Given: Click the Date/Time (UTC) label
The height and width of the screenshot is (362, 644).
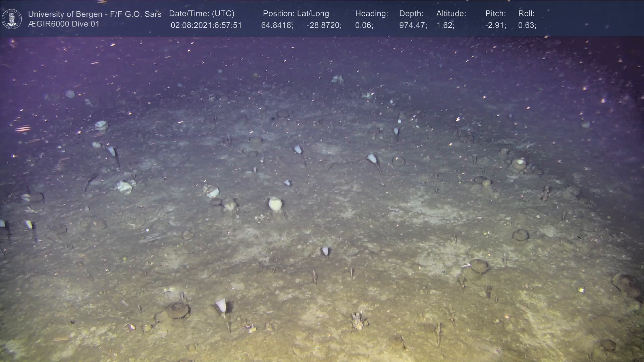Looking at the screenshot, I should [x=202, y=14].
